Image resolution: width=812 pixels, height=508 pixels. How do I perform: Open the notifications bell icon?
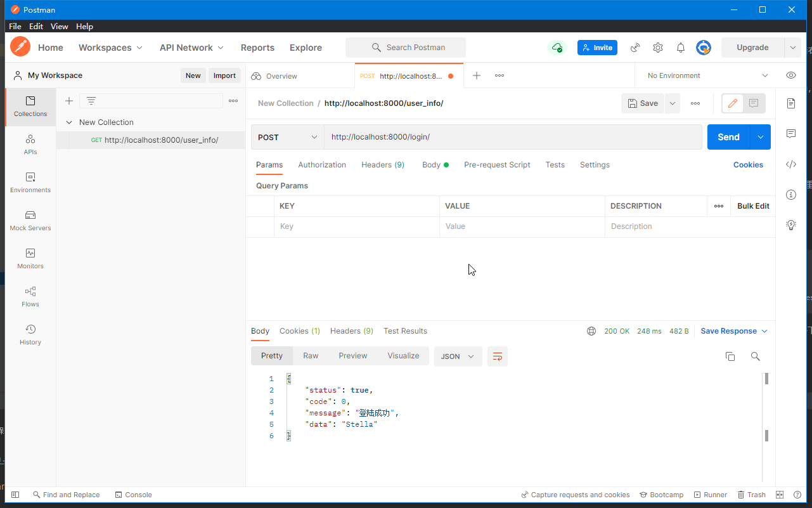pos(681,48)
